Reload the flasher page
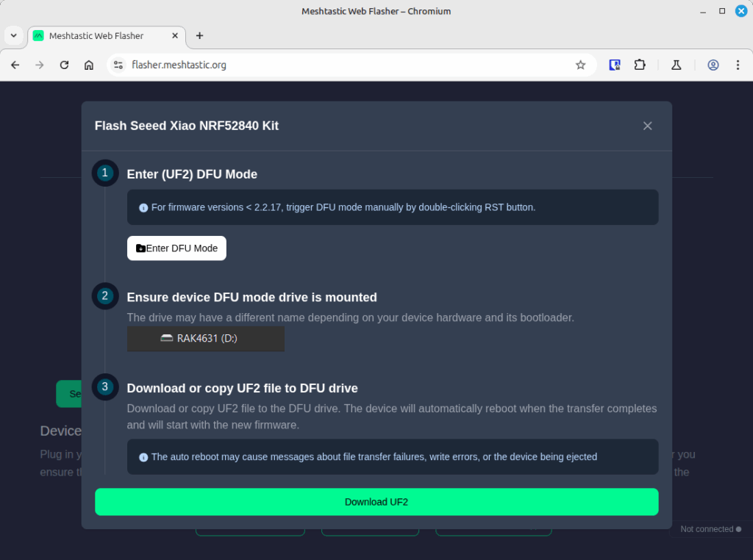This screenshot has width=753, height=560. 64,65
